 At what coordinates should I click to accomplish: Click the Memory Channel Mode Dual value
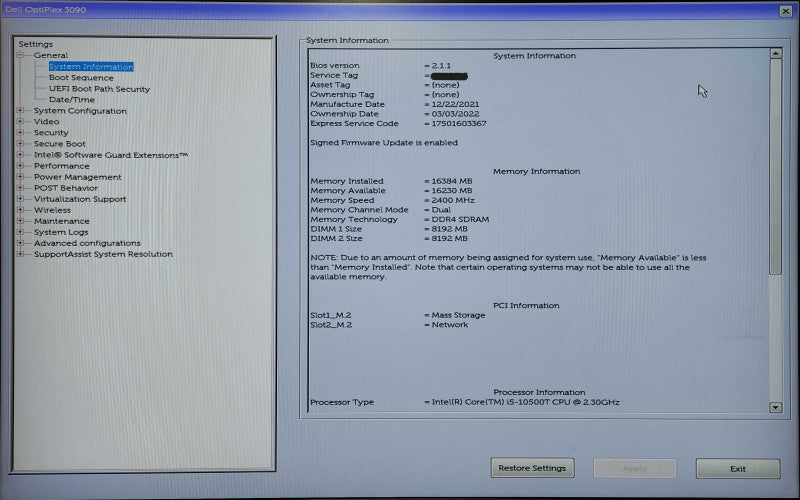441,210
